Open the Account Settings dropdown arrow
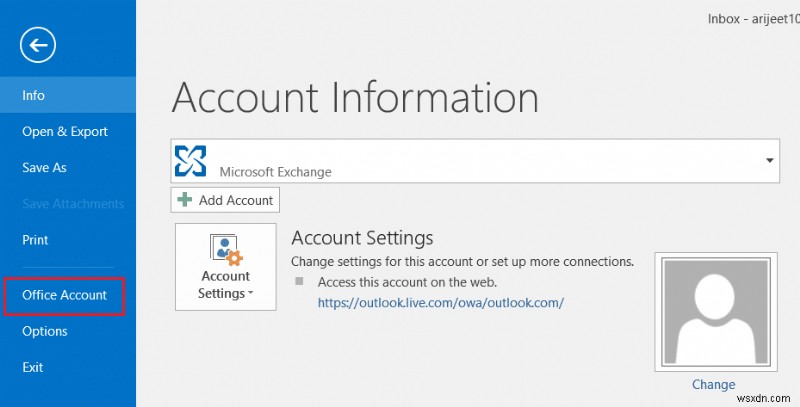 (x=250, y=294)
